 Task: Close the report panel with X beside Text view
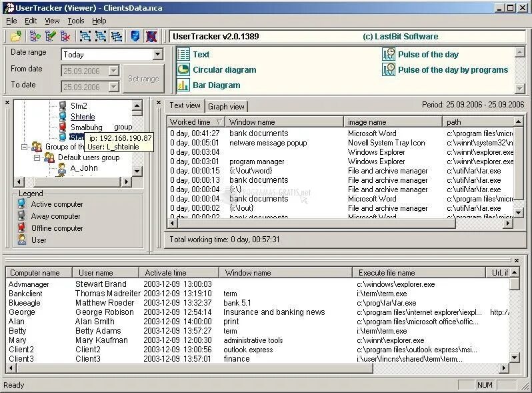159,102
